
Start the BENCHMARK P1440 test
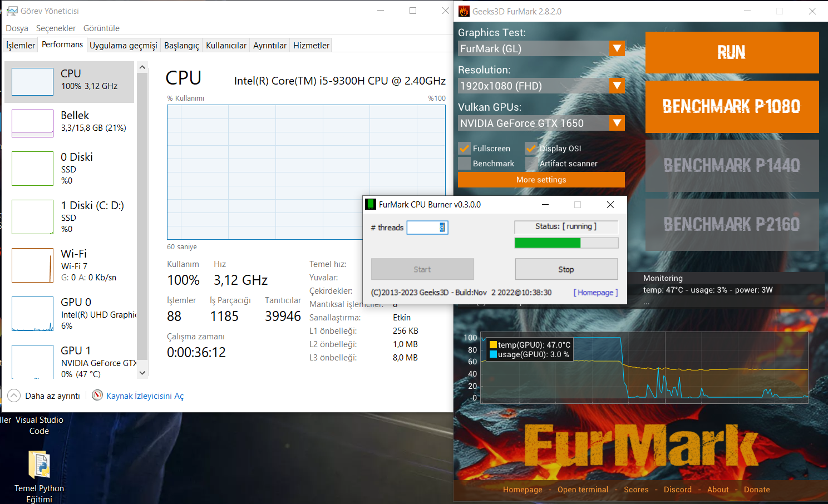[732, 166]
